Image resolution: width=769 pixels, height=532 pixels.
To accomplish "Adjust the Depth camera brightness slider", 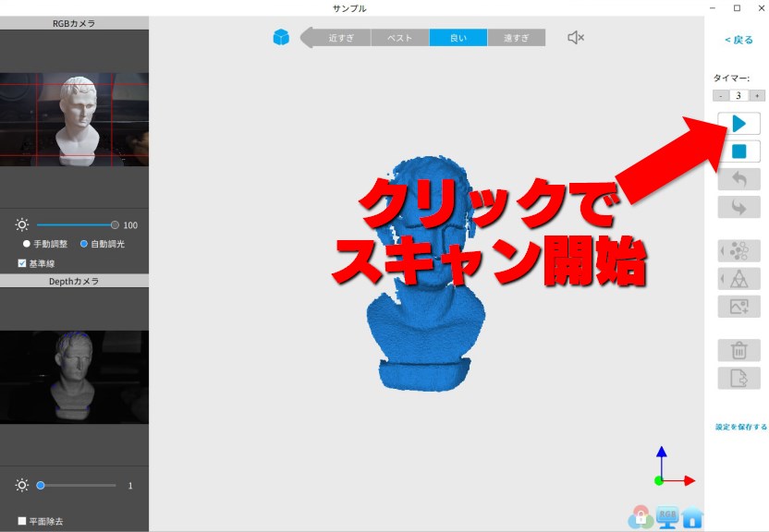I will [77, 486].
